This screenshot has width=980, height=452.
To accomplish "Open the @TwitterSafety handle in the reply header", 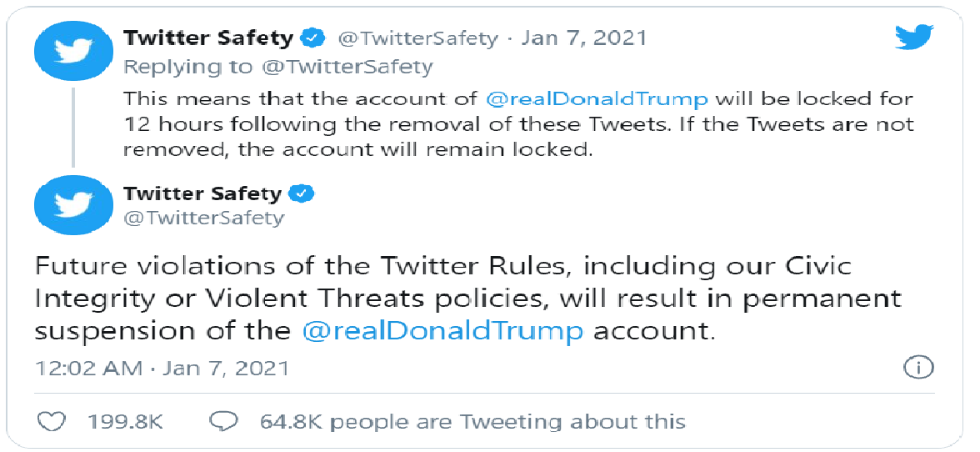I will pyautogui.click(x=418, y=38).
